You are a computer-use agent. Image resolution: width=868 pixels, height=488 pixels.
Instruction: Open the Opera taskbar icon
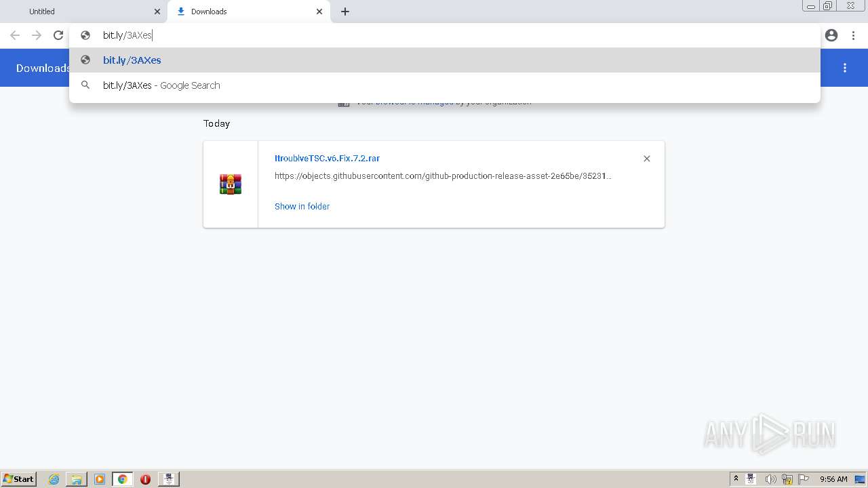click(x=145, y=479)
